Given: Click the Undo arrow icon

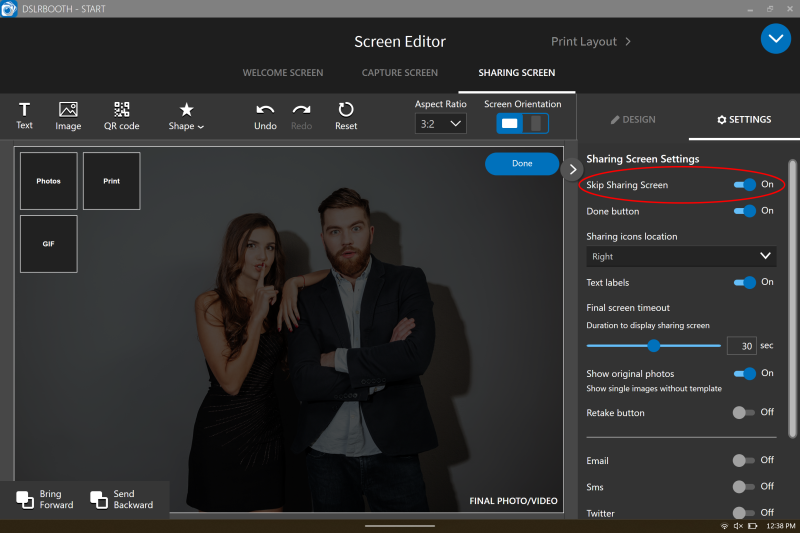Looking at the screenshot, I should [x=265, y=110].
